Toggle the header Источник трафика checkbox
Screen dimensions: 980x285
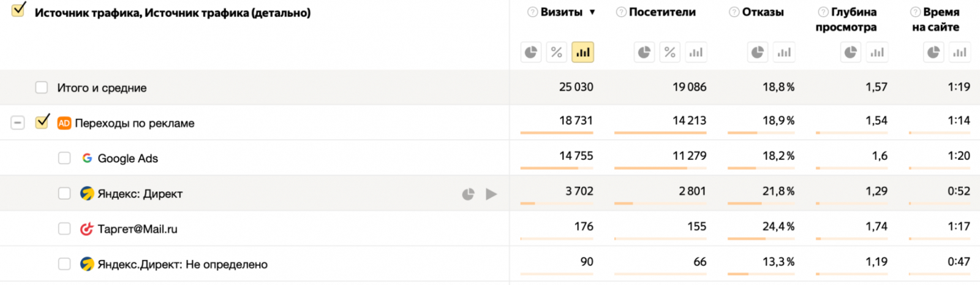click(18, 10)
